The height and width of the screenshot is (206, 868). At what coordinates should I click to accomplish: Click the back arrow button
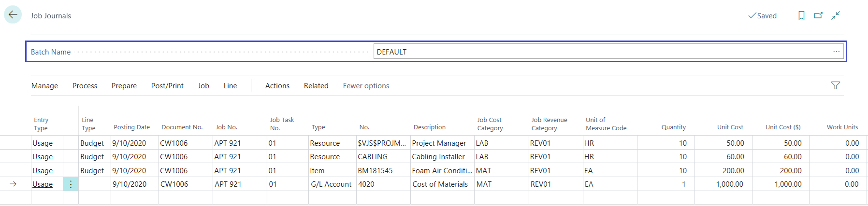pos(13,15)
